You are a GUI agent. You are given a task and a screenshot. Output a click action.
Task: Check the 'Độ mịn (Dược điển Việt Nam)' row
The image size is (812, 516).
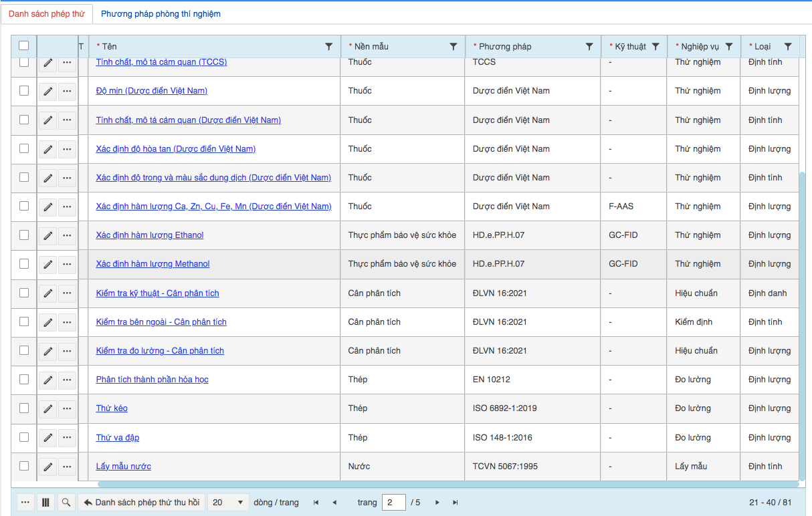(x=24, y=90)
